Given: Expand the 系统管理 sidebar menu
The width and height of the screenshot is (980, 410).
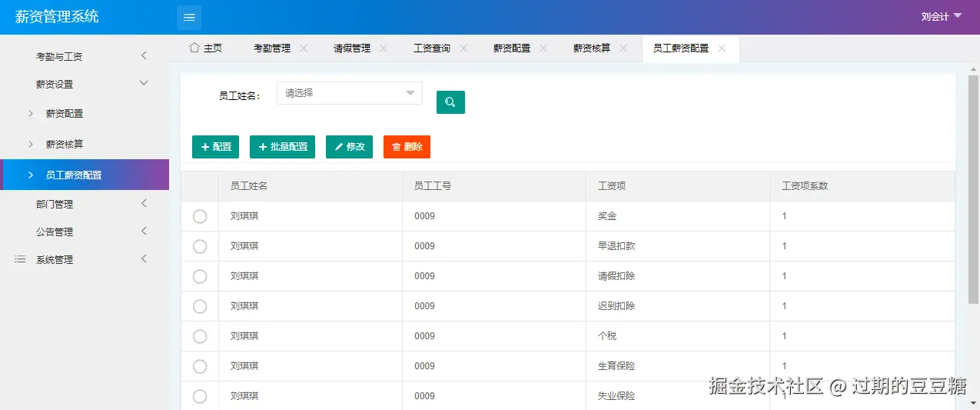Looking at the screenshot, I should pos(85,259).
